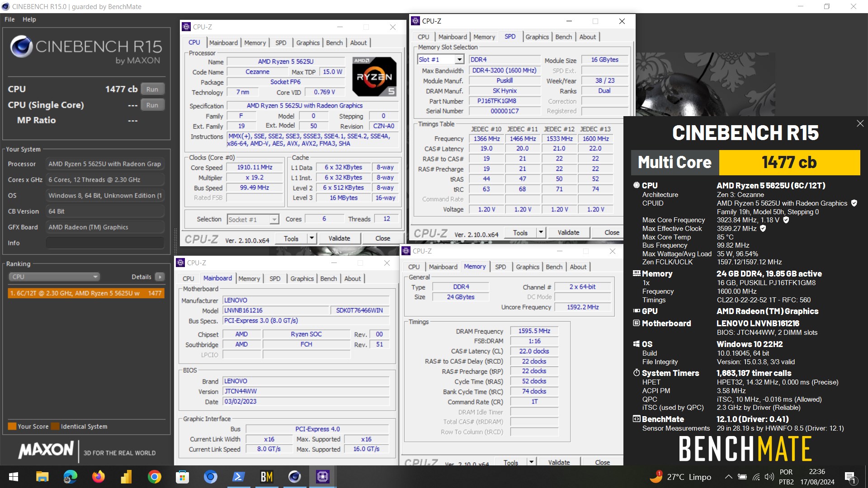Click POR PTB2 language indicator
The height and width of the screenshot is (488, 868).
tap(786, 477)
